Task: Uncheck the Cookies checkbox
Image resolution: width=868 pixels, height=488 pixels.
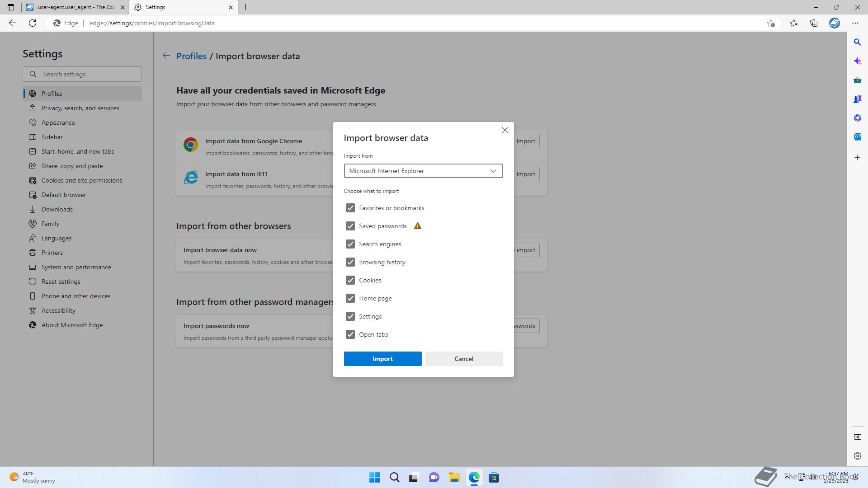Action: point(350,280)
